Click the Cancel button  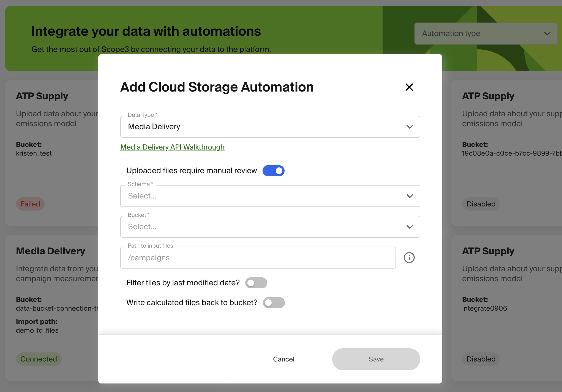point(283,359)
